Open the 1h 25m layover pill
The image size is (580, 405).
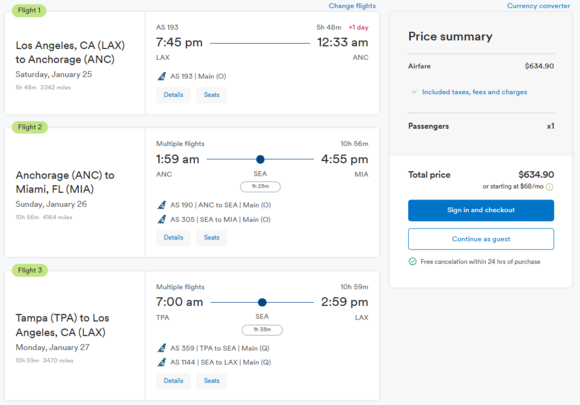pyautogui.click(x=260, y=186)
